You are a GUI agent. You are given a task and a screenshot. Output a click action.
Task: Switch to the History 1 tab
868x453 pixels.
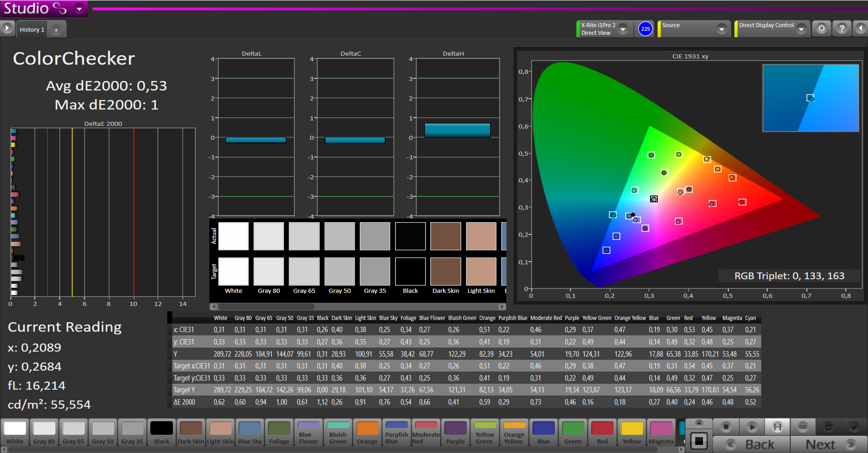click(32, 30)
